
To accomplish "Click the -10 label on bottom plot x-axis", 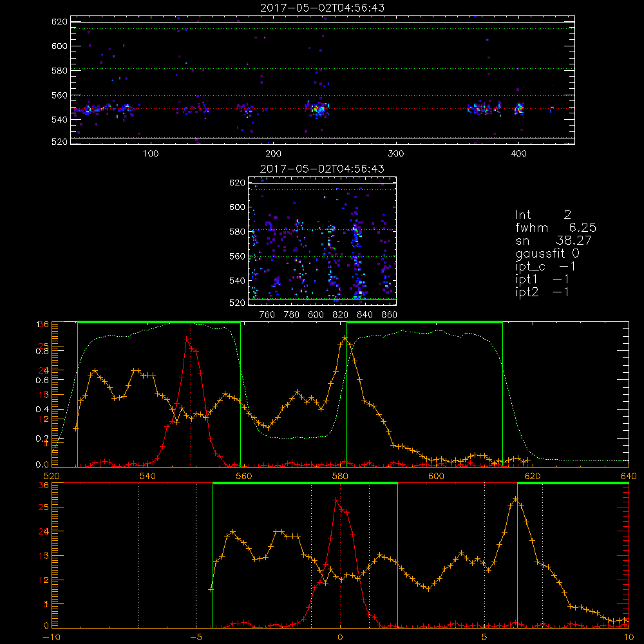I will (52, 638).
